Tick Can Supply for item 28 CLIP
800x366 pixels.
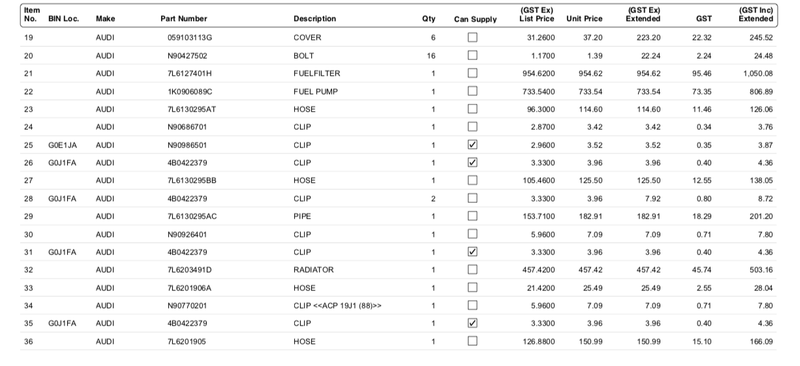472,198
